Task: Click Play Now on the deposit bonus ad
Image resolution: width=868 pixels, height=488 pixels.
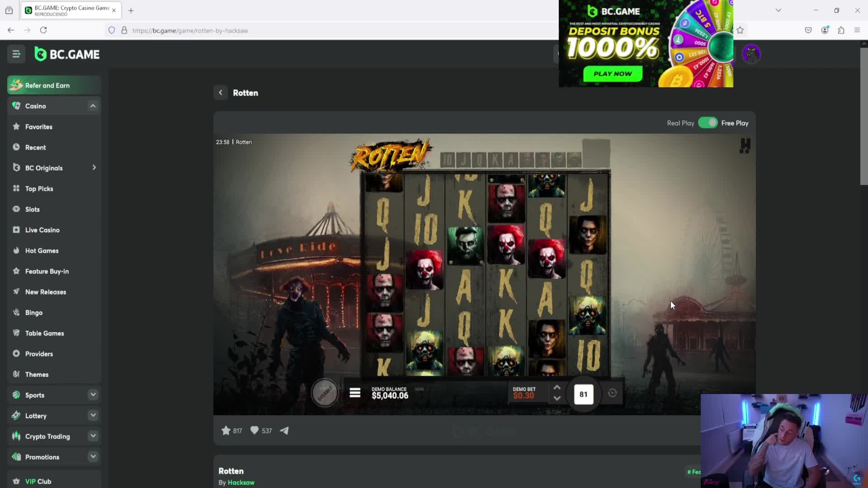Action: click(613, 74)
